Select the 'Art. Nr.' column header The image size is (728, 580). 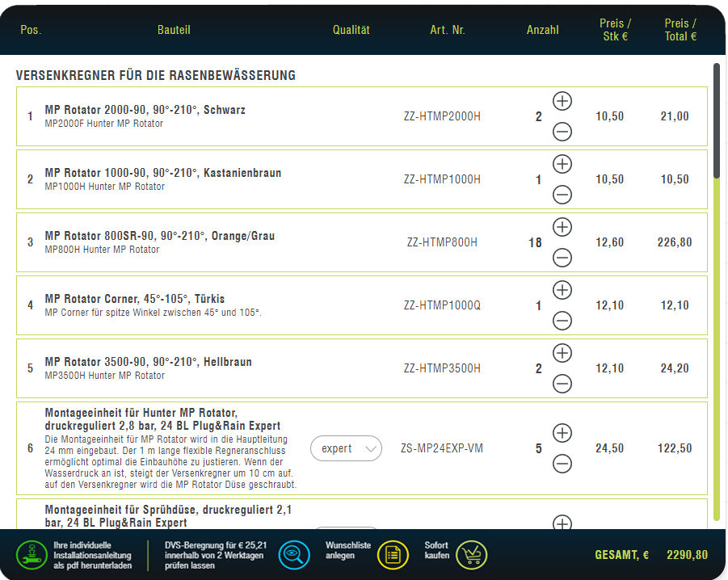(x=448, y=30)
